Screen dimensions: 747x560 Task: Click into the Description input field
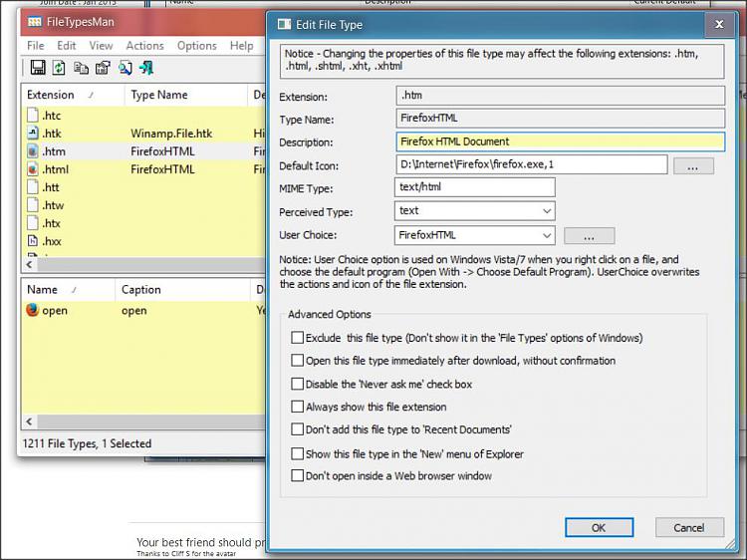(x=560, y=141)
